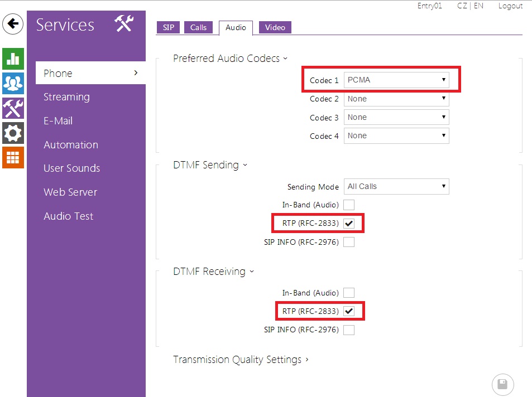Collapse the Preferred Audio Codecs section

[x=230, y=59]
